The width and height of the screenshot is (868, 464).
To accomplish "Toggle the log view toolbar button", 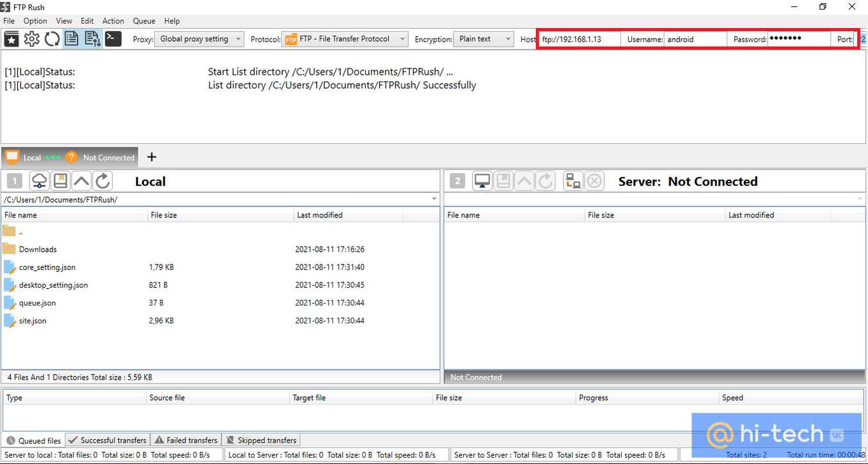I will [x=72, y=39].
